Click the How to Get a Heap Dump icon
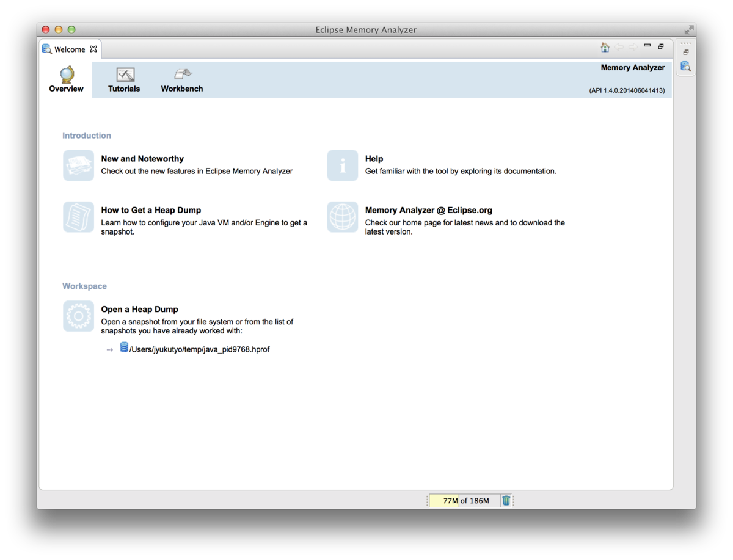Screen dimensions: 733x560 [x=78, y=217]
